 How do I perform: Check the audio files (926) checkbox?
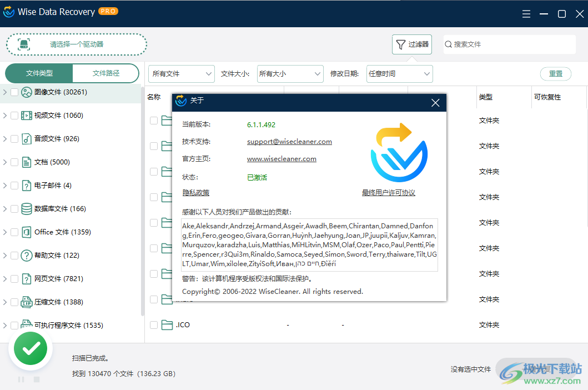pyautogui.click(x=14, y=139)
